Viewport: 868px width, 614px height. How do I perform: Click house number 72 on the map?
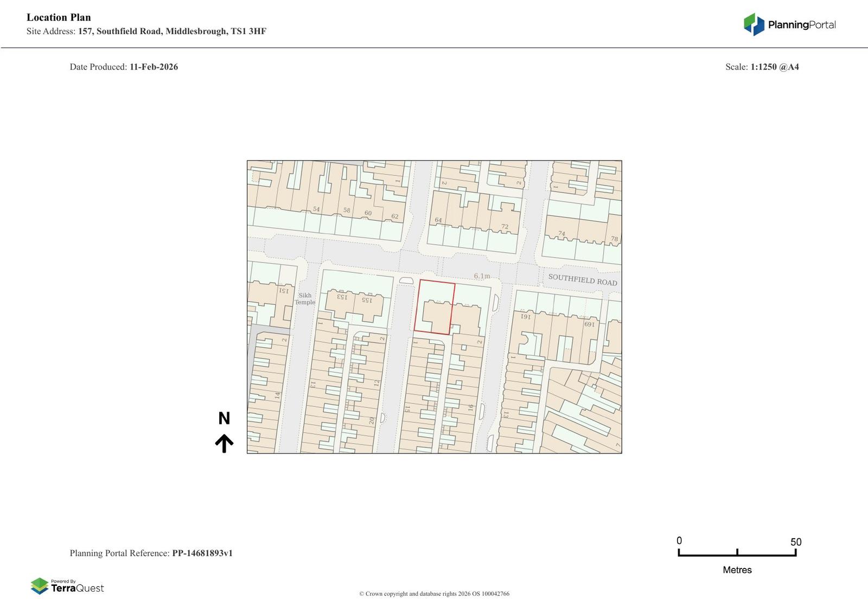(x=505, y=227)
